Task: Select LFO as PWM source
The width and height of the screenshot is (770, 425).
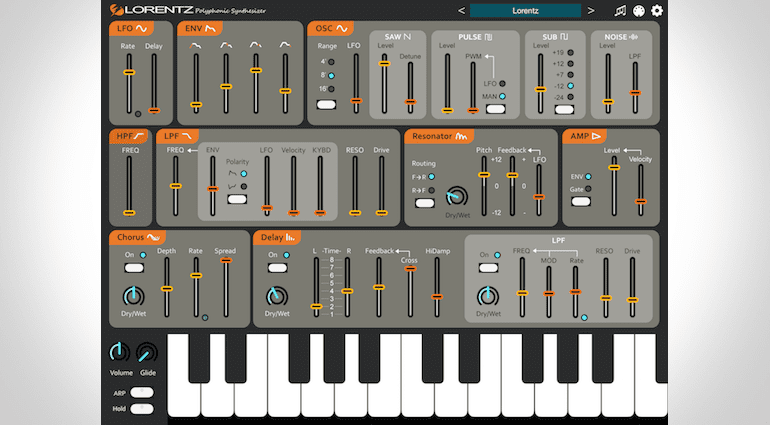Action: (x=502, y=84)
